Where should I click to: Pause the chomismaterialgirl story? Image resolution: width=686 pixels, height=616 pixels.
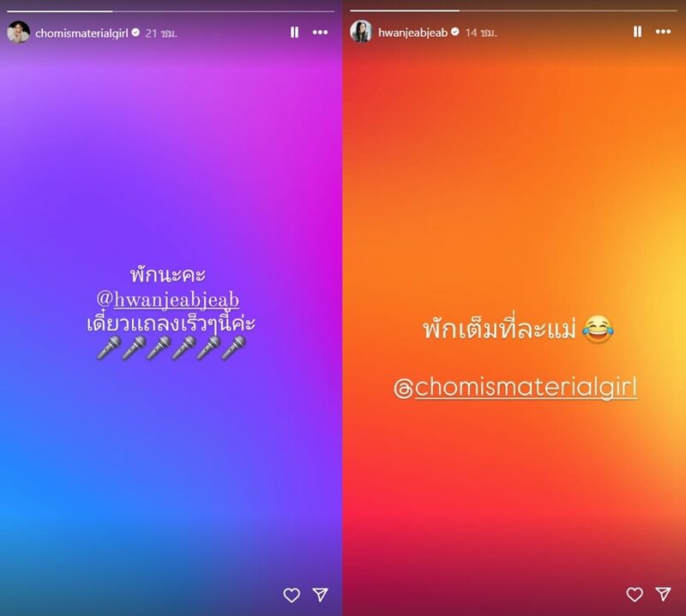[x=294, y=32]
